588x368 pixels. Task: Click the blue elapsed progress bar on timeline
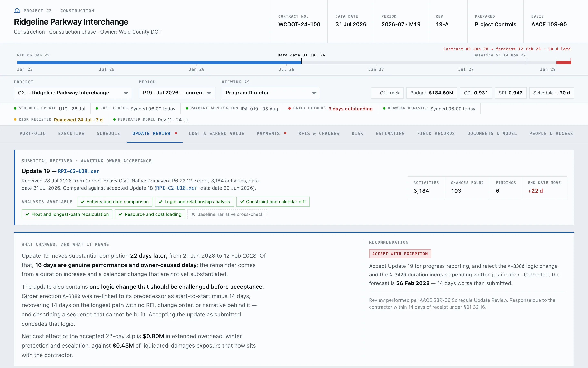point(159,63)
